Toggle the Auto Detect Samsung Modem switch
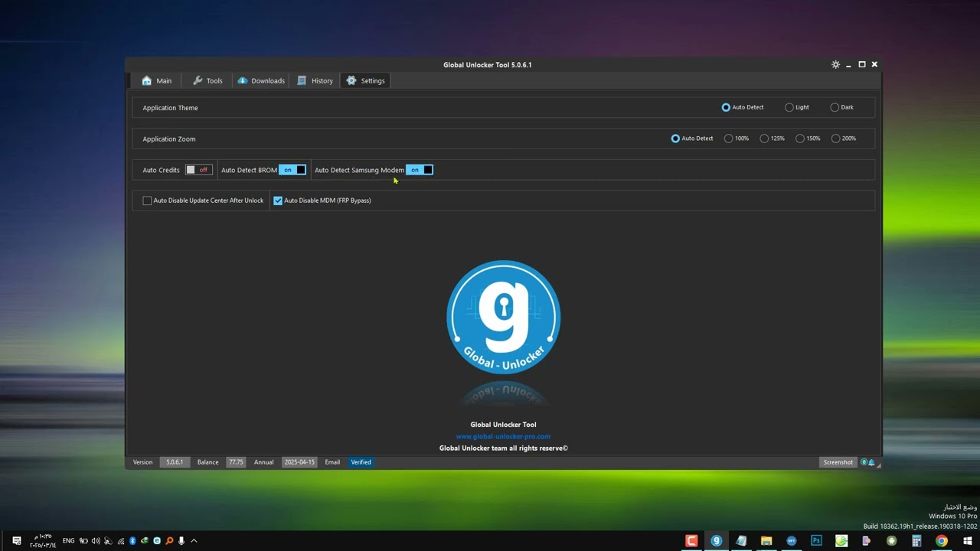Image resolution: width=980 pixels, height=551 pixels. 419,170
